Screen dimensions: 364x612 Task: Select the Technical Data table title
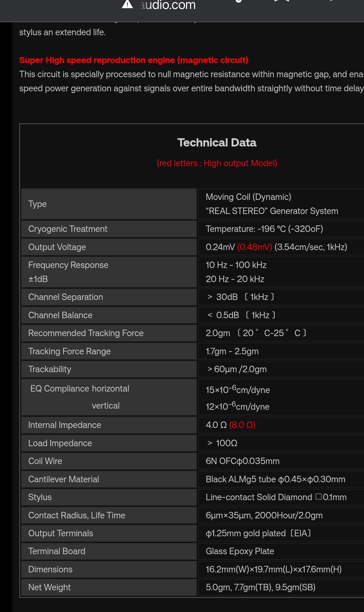tap(217, 143)
